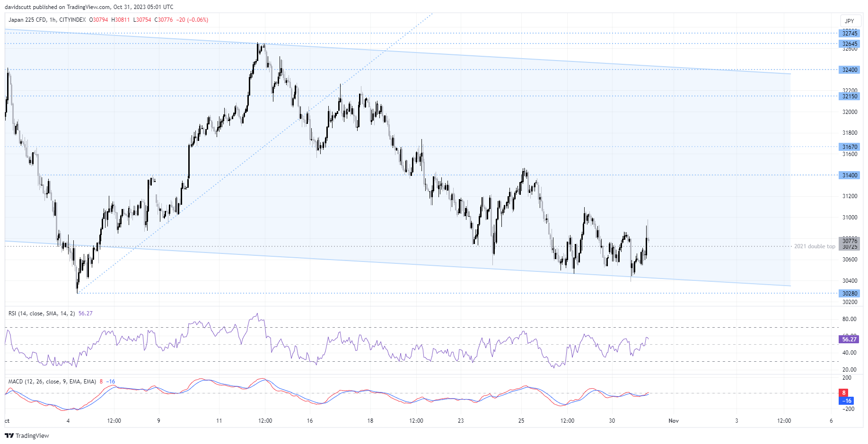
Task: Select the low value L30754
Action: click(142, 20)
